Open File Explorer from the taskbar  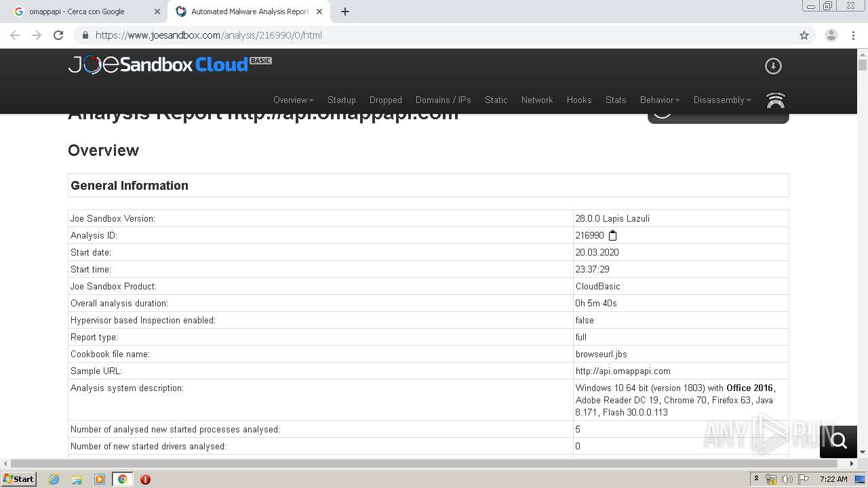(x=77, y=479)
